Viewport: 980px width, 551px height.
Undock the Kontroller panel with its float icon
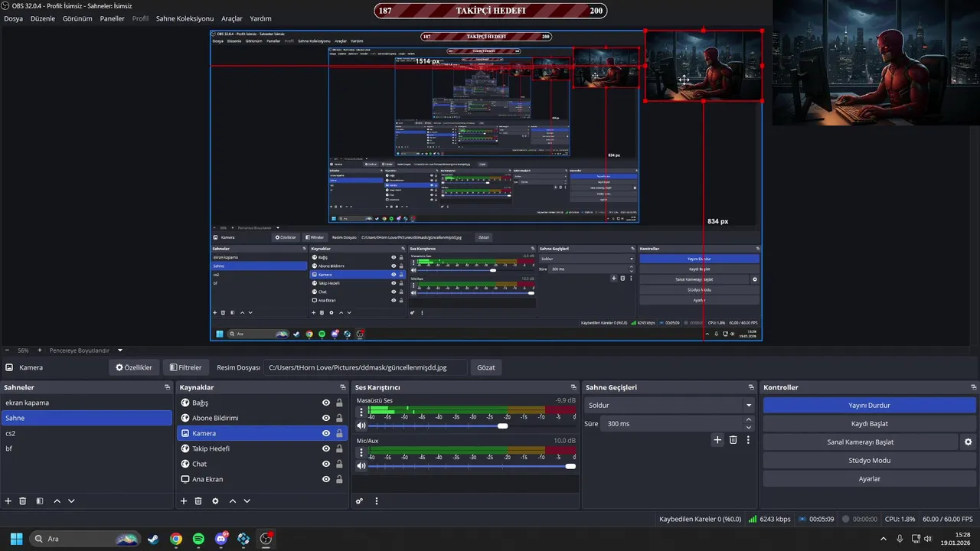click(x=973, y=387)
